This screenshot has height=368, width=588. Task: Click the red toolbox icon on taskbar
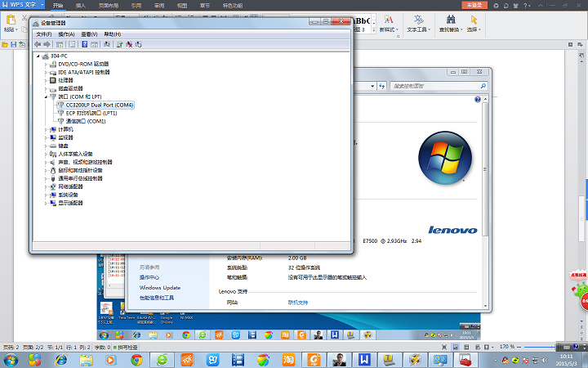tap(465, 360)
